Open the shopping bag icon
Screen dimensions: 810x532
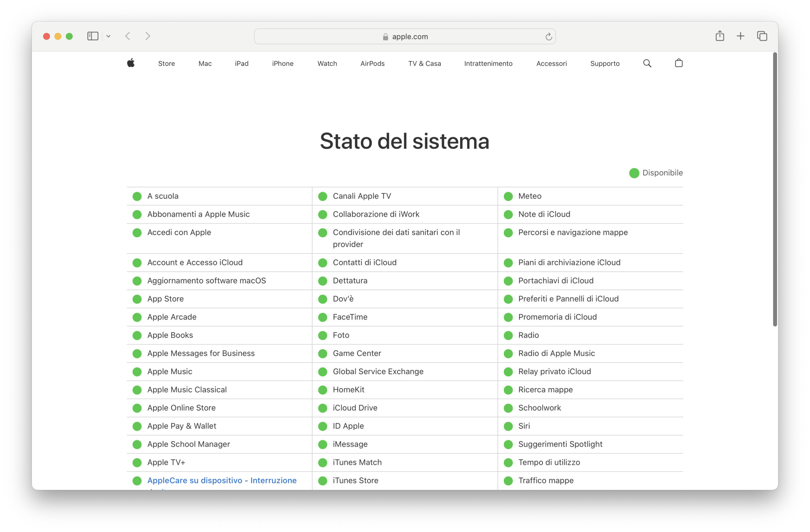[679, 63]
